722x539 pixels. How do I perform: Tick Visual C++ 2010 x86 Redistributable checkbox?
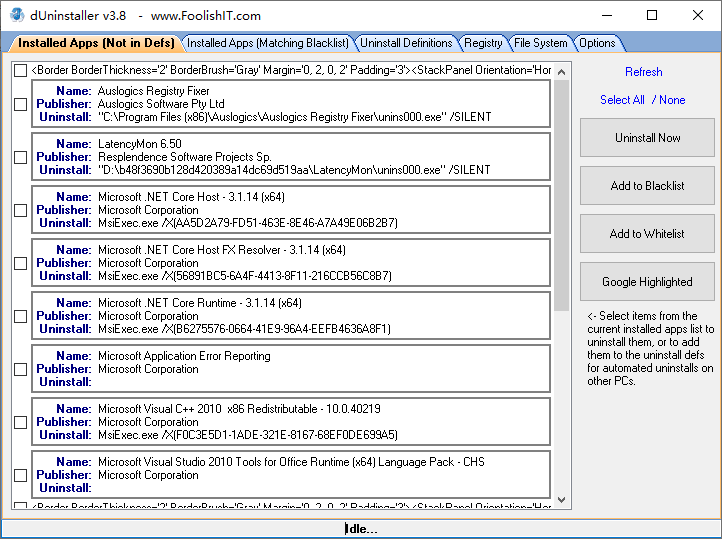click(20, 422)
